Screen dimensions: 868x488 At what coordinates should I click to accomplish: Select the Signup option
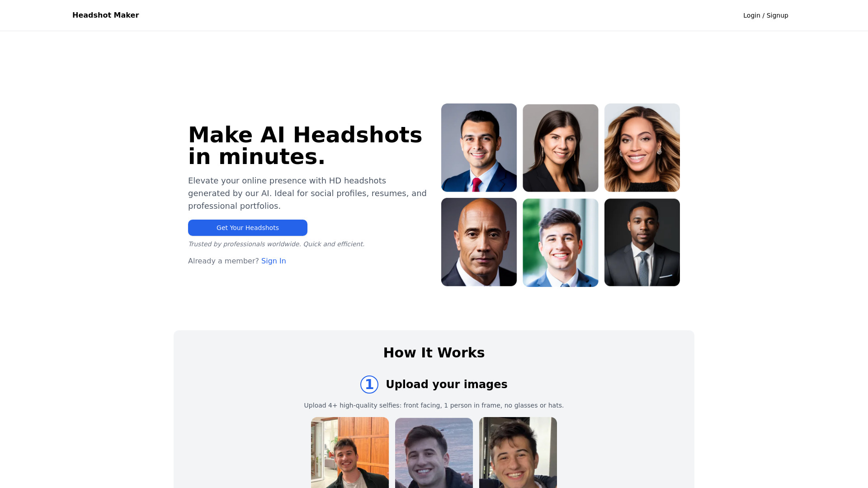coord(777,15)
